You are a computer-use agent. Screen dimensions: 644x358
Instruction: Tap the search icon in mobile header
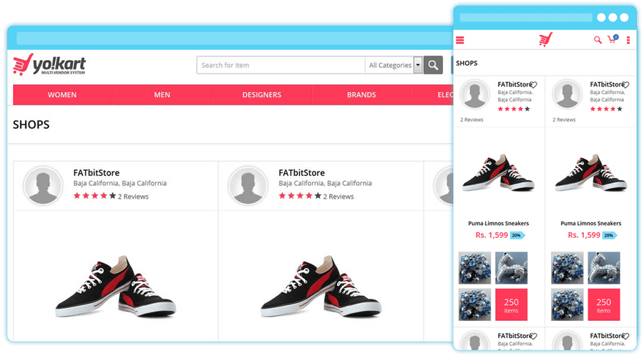(x=597, y=40)
